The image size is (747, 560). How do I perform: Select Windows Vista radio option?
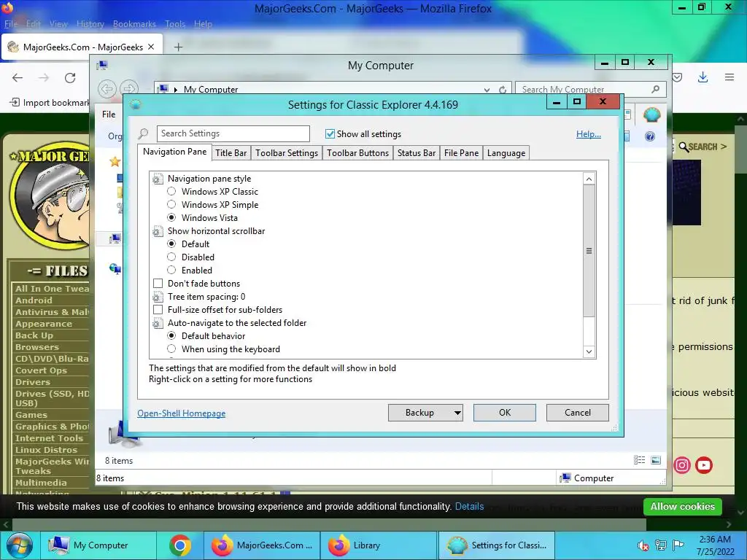pos(171,217)
